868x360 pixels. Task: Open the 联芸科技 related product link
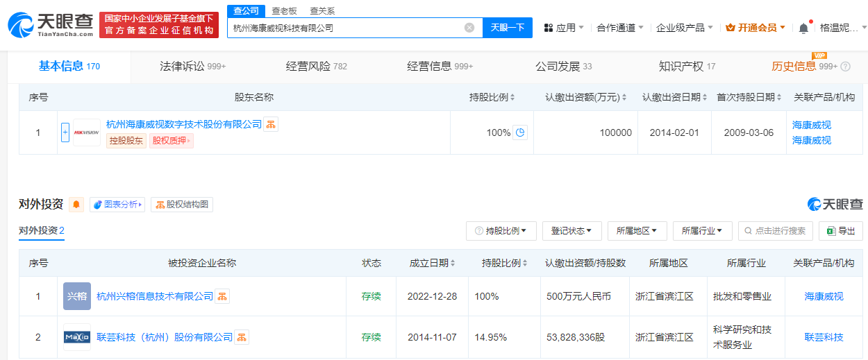tap(824, 337)
